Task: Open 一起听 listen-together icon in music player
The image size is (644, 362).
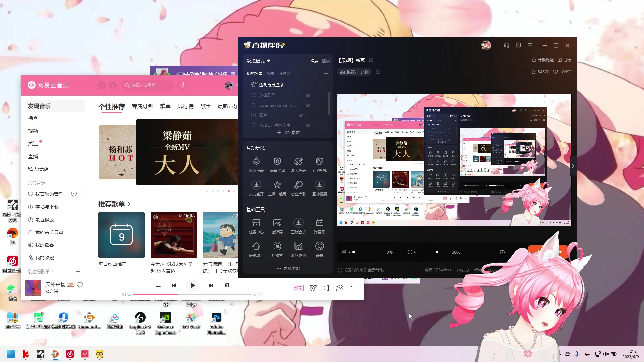Action: [x=340, y=288]
